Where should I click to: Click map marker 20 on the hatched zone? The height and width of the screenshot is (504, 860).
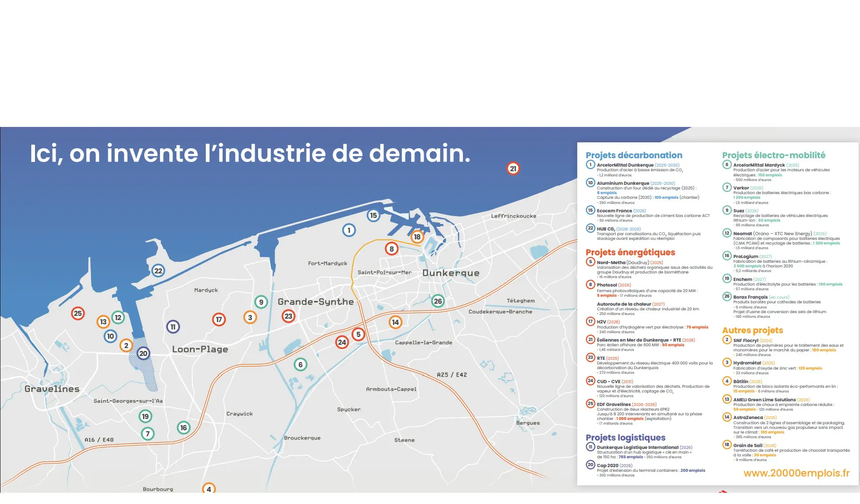click(x=143, y=353)
